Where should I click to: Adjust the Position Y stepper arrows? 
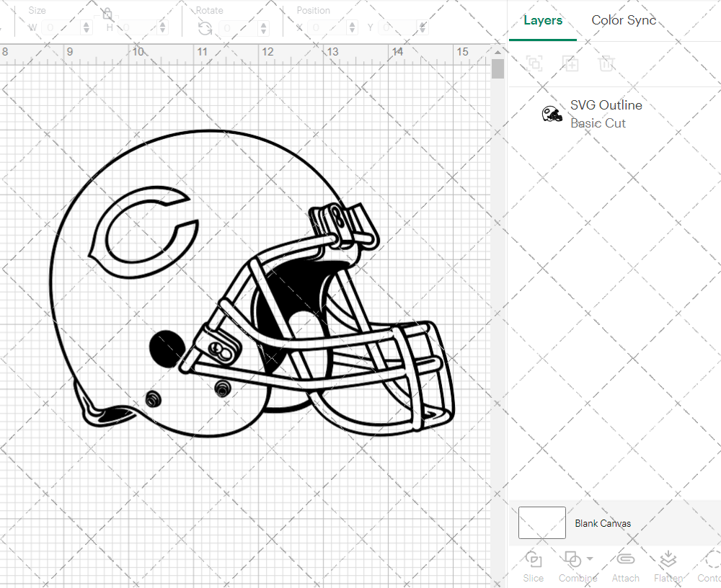(423, 27)
